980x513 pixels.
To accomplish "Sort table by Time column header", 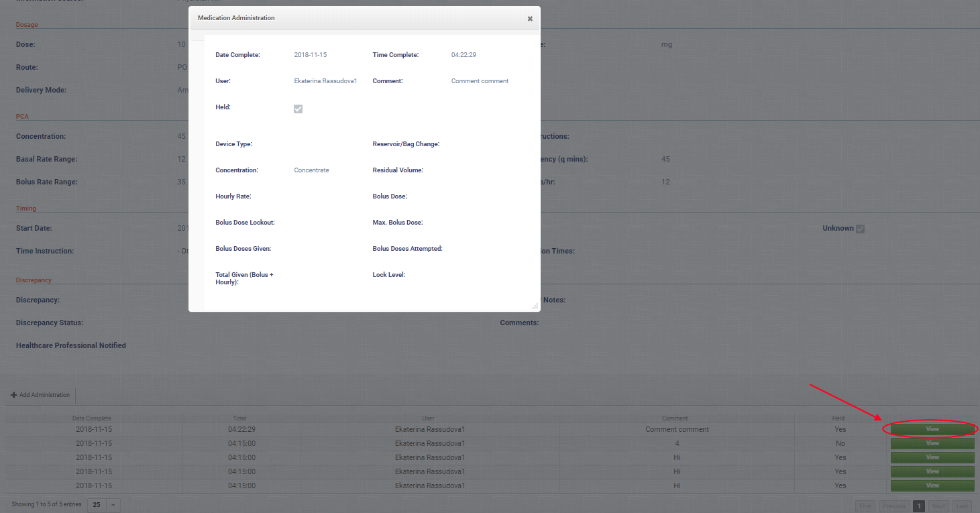I will click(x=239, y=418).
